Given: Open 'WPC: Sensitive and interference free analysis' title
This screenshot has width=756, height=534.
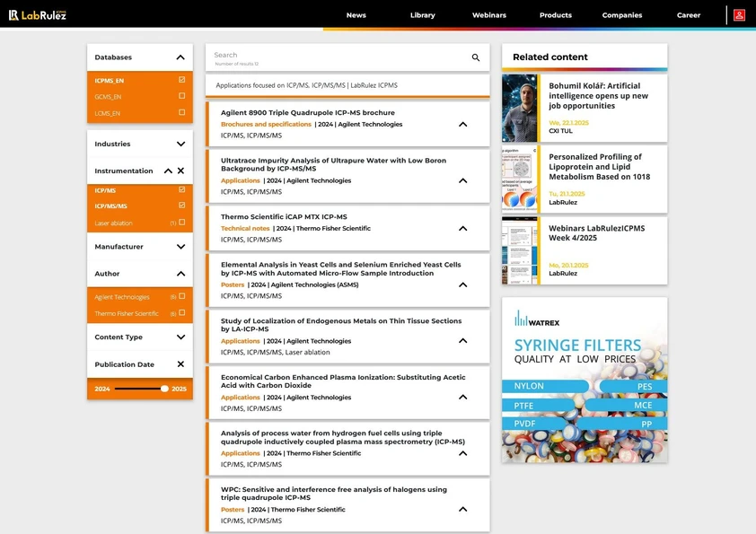Looking at the screenshot, I should [334, 494].
